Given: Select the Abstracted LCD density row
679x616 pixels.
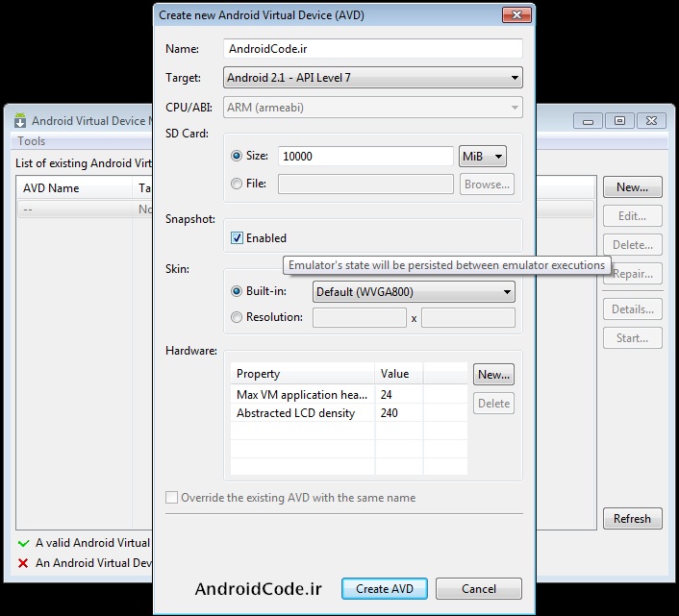Looking at the screenshot, I should coord(296,413).
